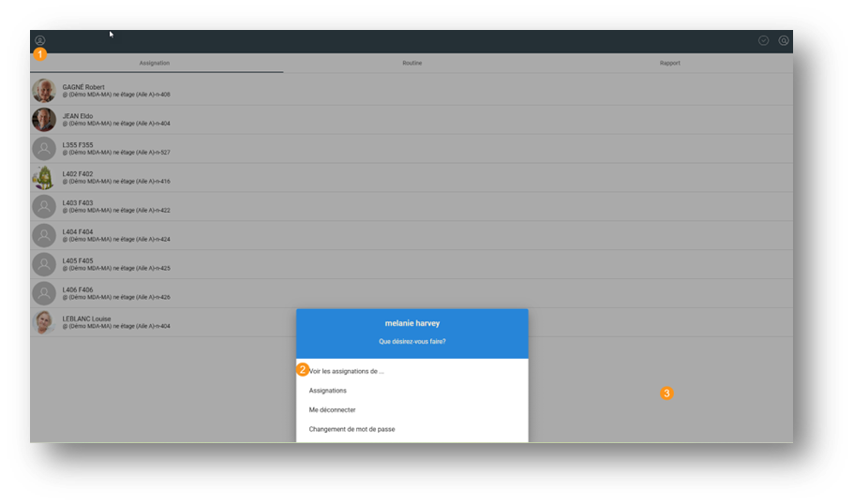This screenshot has height=504, width=854.
Task: Click L403 F403 placeholder avatar
Action: [x=44, y=207]
